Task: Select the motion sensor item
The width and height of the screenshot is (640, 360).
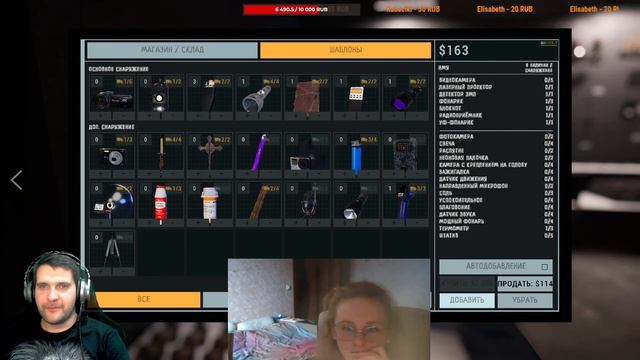Action: [x=405, y=156]
